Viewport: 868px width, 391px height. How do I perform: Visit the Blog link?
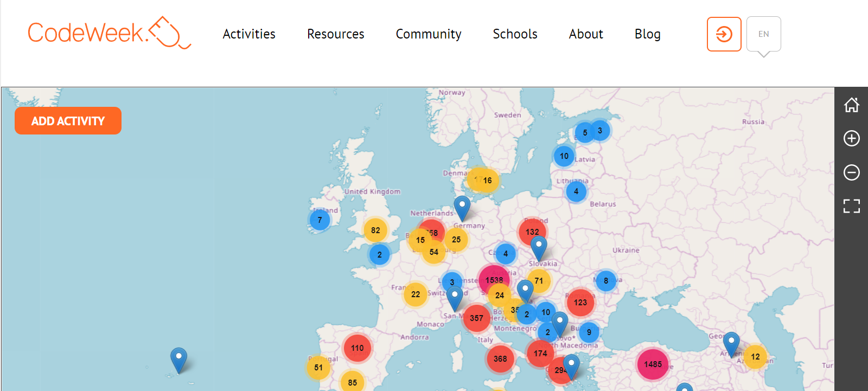(648, 34)
